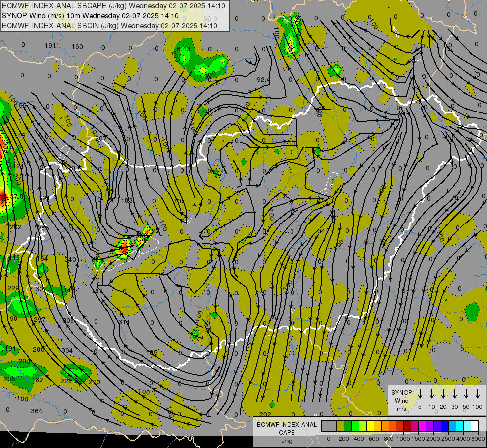Click the SBCAPE title line in header
Screen dimensions: 487x448
[x=113, y=6]
